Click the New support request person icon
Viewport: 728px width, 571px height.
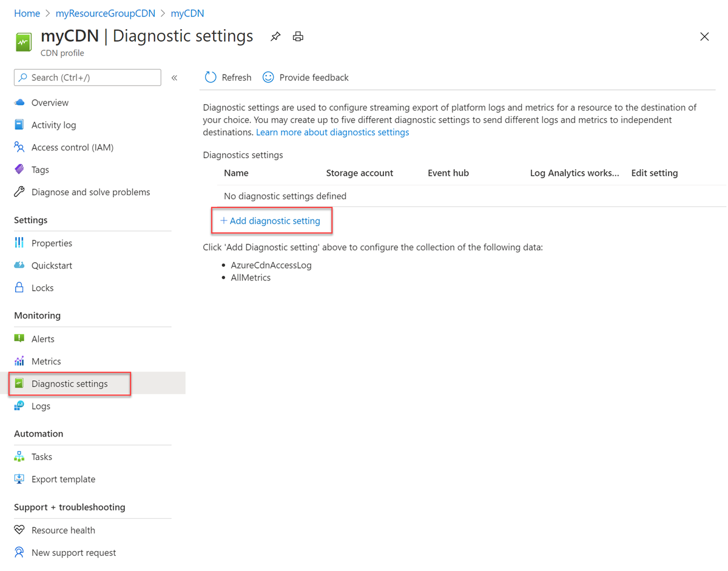tap(19, 553)
